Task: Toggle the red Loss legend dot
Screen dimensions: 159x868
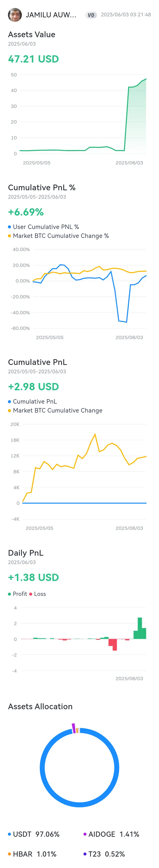Action: [31, 594]
